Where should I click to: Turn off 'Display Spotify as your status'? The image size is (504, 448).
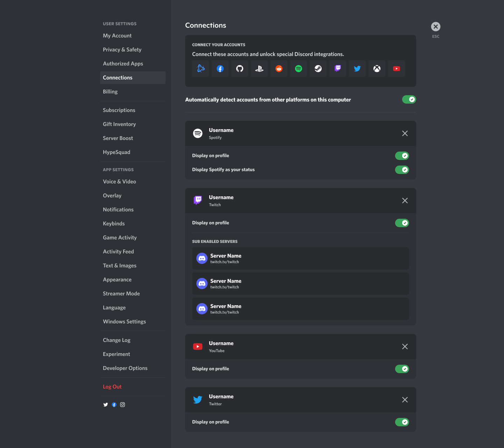[x=402, y=170]
